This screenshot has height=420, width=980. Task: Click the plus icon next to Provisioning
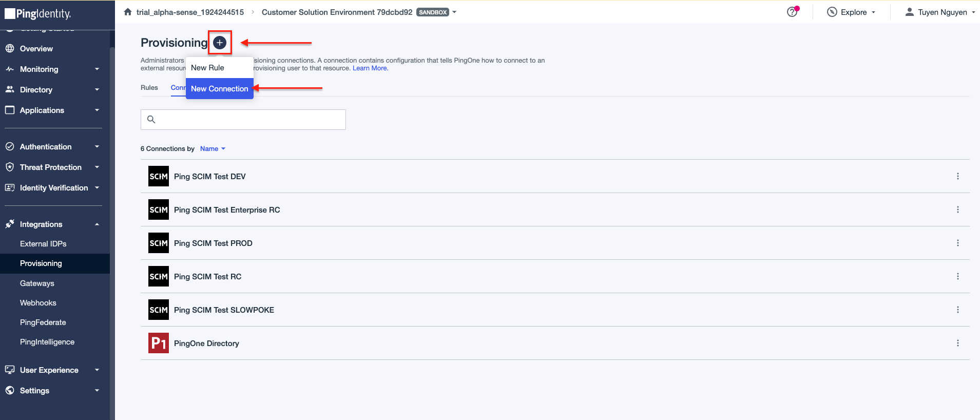click(220, 43)
